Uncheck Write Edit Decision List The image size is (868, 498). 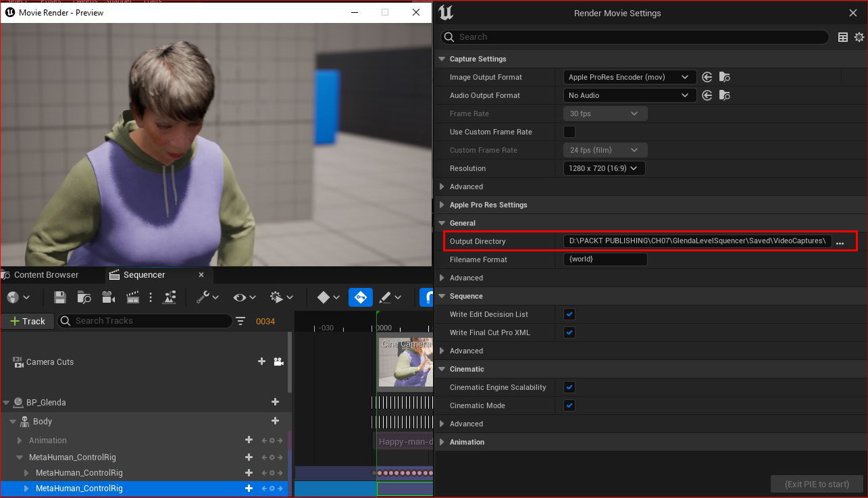tap(569, 314)
